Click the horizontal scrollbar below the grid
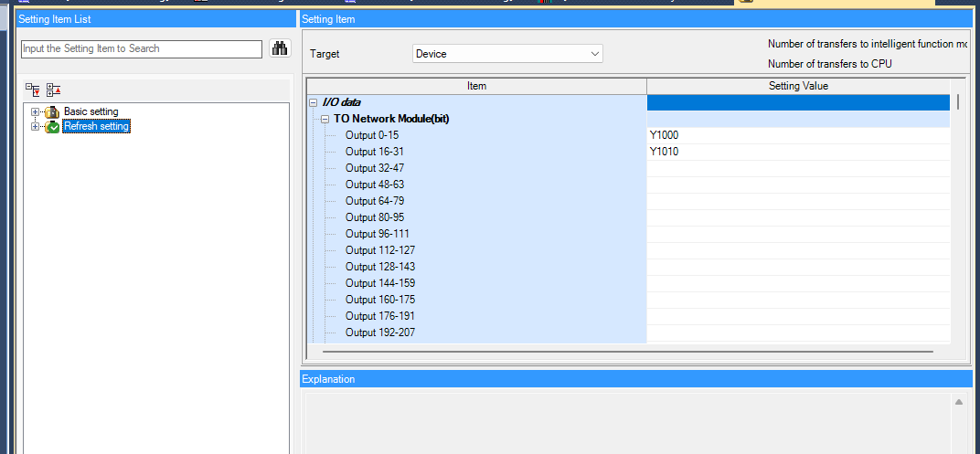 [626, 351]
